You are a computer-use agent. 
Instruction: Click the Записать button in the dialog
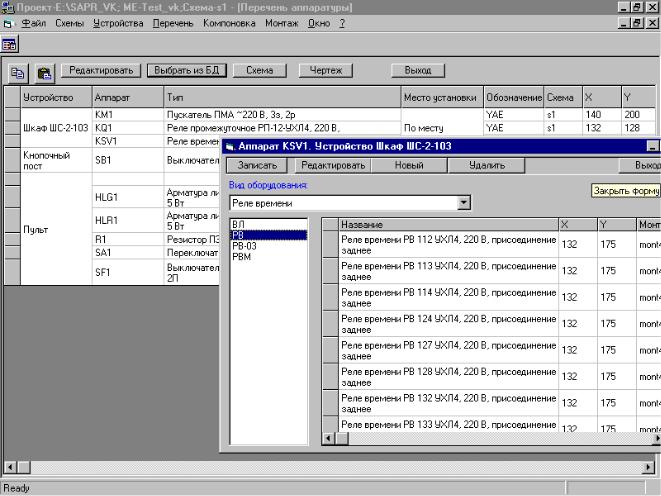click(257, 165)
